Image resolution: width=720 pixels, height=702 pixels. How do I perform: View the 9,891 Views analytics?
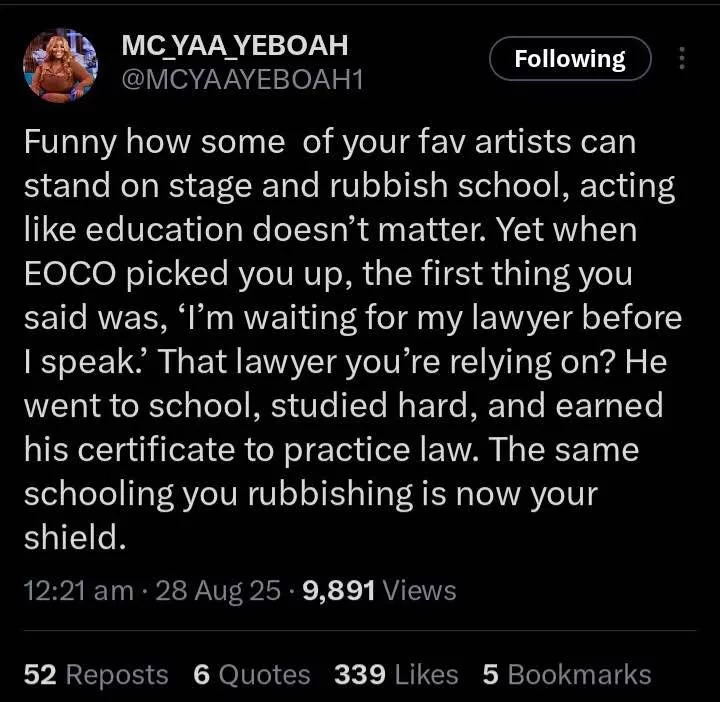point(379,590)
